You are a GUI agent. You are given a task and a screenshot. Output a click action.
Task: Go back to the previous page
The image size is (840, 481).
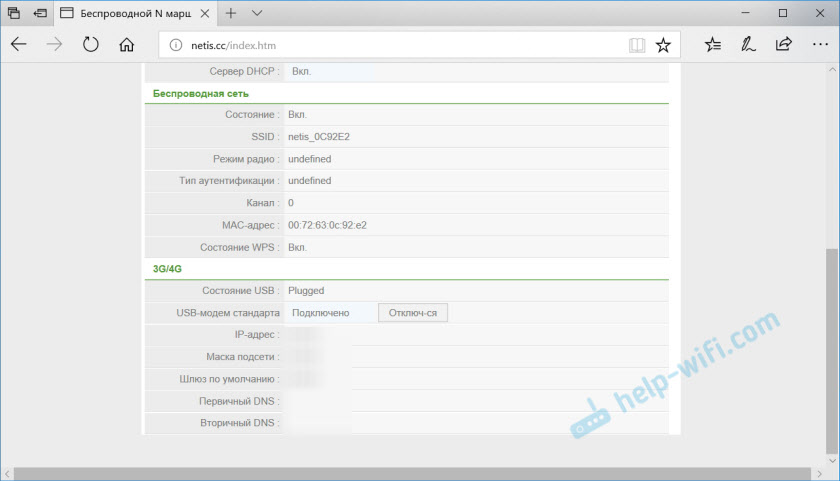tap(20, 45)
